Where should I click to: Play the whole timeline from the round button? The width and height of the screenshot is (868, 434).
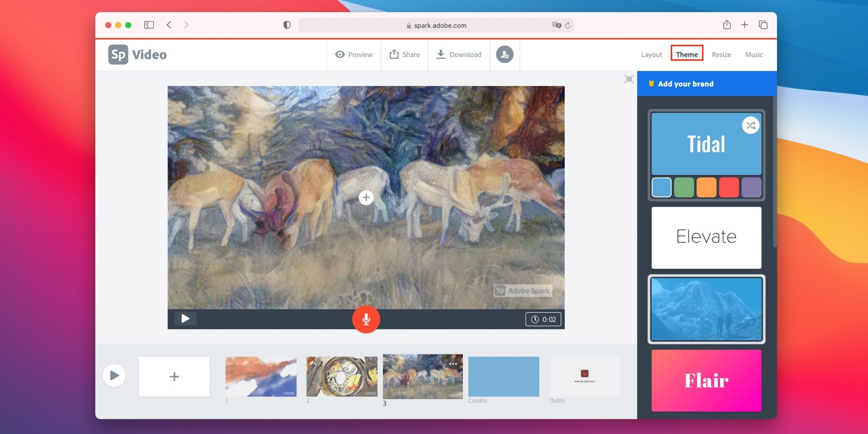114,376
